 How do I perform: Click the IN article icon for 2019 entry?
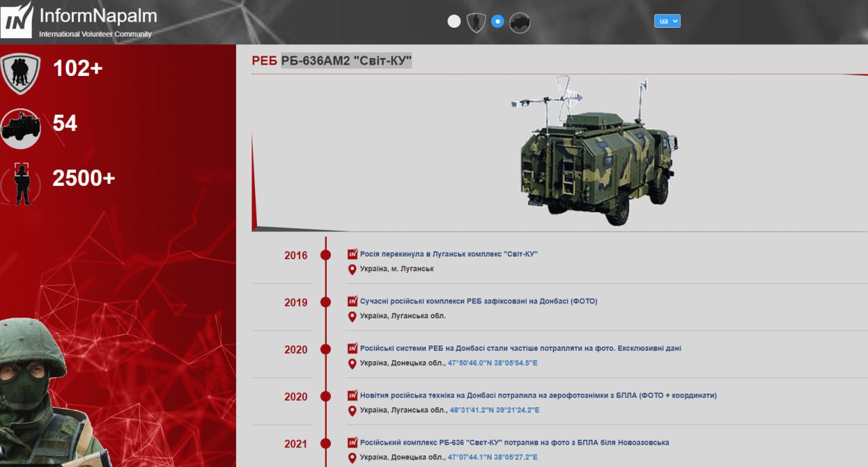(x=352, y=301)
